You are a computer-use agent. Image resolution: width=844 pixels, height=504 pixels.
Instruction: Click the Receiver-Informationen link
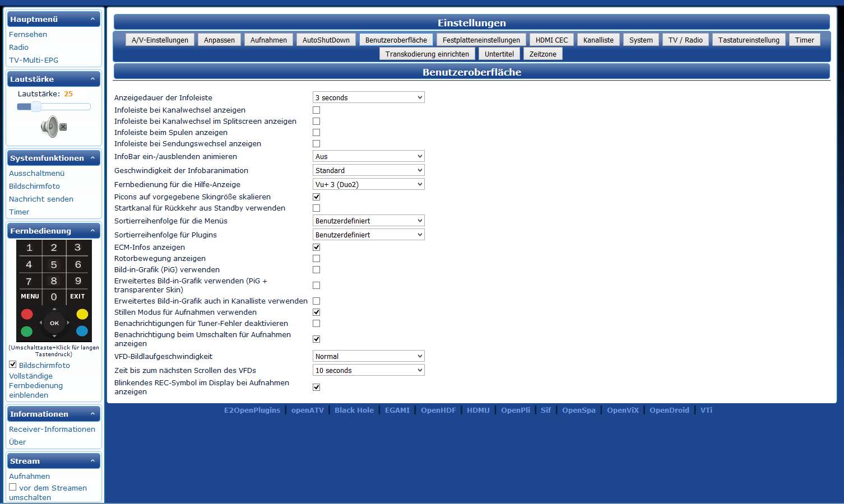tap(52, 429)
